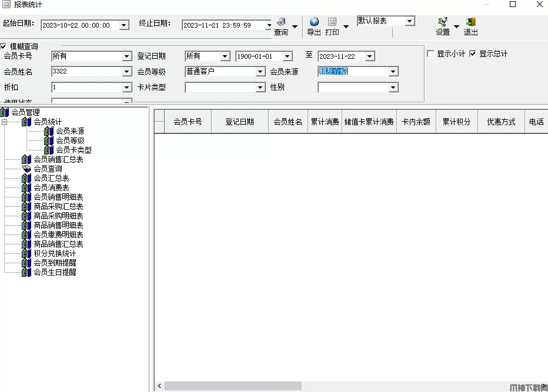Click the horizontal scrollbar under the table
The width and height of the screenshot is (548, 392).
(353, 386)
